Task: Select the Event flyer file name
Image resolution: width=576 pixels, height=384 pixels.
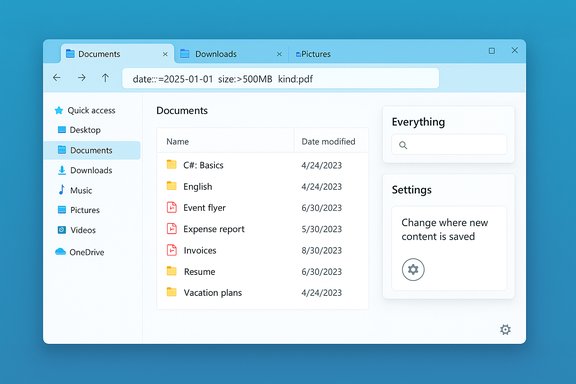Action: 204,208
